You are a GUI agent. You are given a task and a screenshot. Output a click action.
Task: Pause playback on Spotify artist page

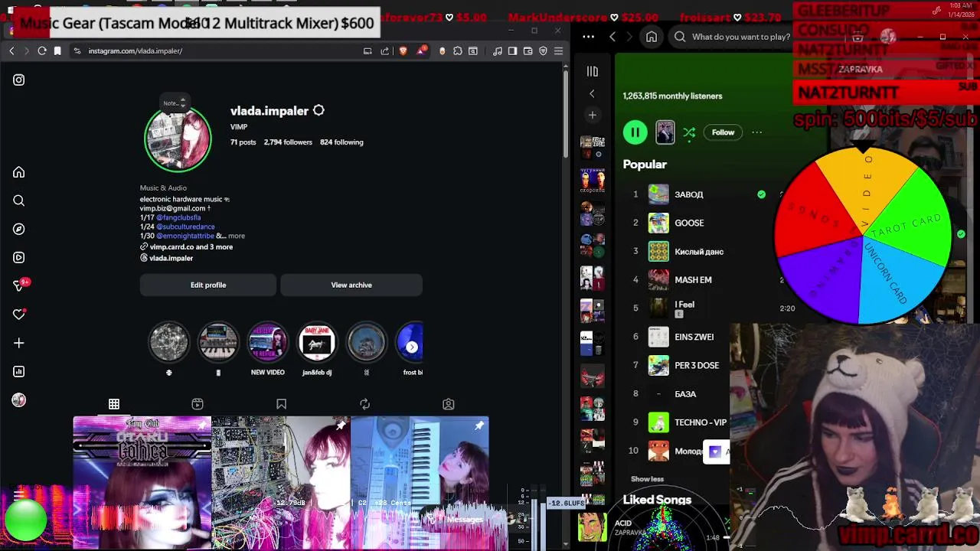[x=635, y=132]
